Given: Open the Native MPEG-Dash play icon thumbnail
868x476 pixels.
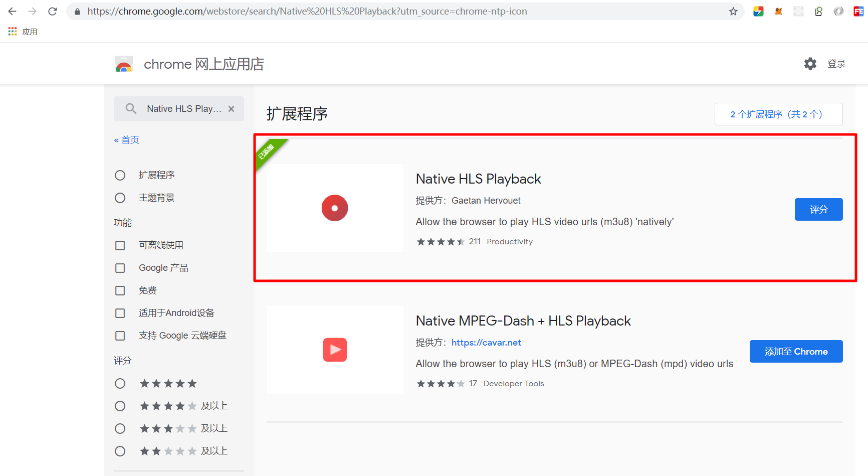Looking at the screenshot, I should coord(335,350).
